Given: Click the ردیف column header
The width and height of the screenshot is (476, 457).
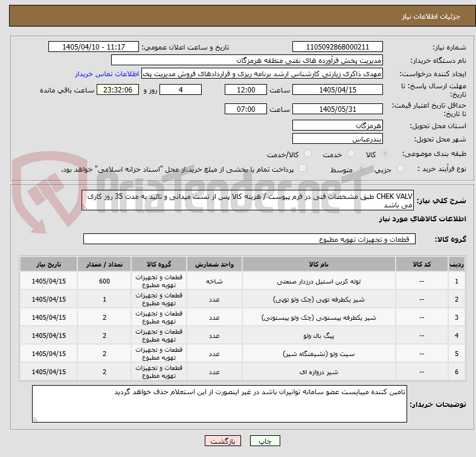Looking at the screenshot, I should [456, 264].
